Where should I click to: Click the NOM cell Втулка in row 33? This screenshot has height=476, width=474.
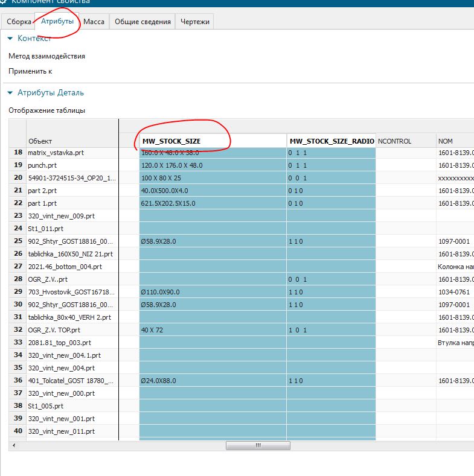[x=455, y=343]
